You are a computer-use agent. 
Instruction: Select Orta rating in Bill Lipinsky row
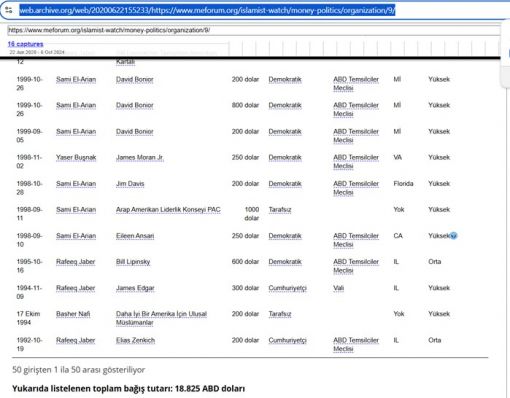[x=435, y=262]
